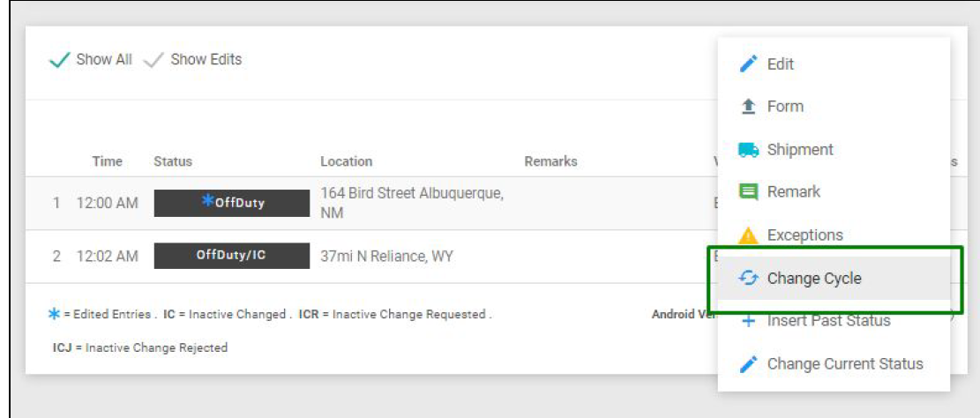The height and width of the screenshot is (418, 980).
Task: Select the 12:02 AM log entry row
Action: pyautogui.click(x=108, y=257)
